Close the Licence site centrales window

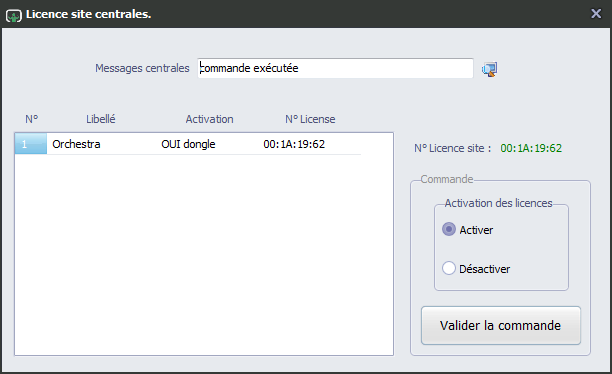click(596, 14)
